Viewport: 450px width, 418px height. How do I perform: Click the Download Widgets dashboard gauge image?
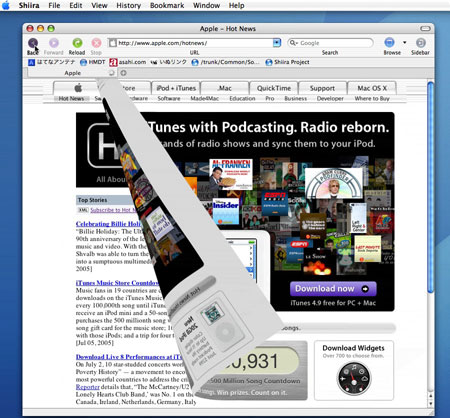click(354, 379)
